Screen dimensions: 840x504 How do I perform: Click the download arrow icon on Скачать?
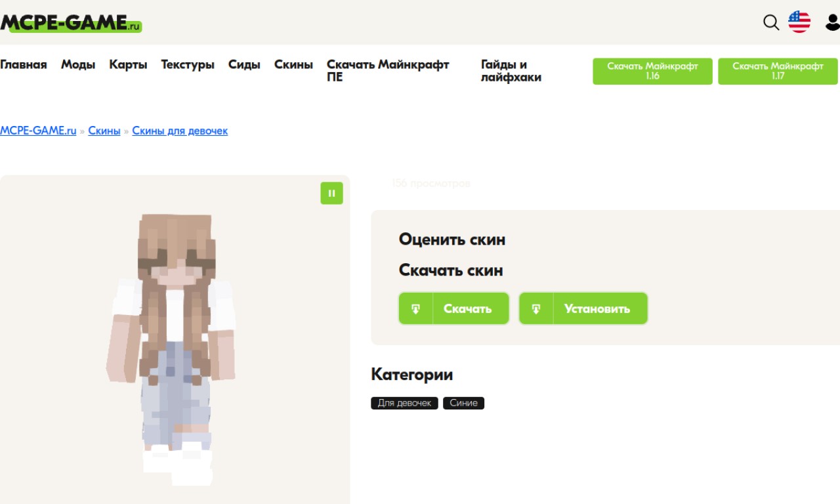point(416,308)
